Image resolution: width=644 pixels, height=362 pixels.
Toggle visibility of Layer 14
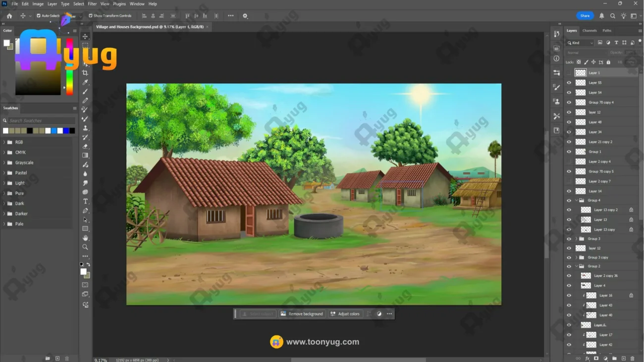pos(569,191)
